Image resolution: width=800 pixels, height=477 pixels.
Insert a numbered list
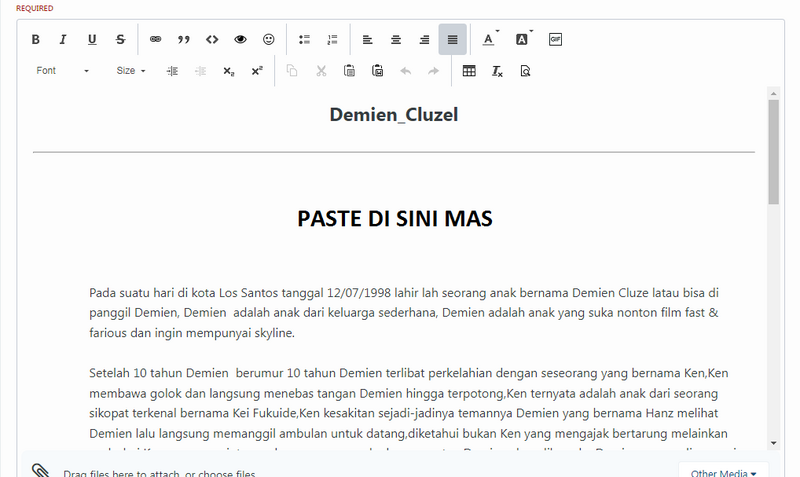(333, 39)
